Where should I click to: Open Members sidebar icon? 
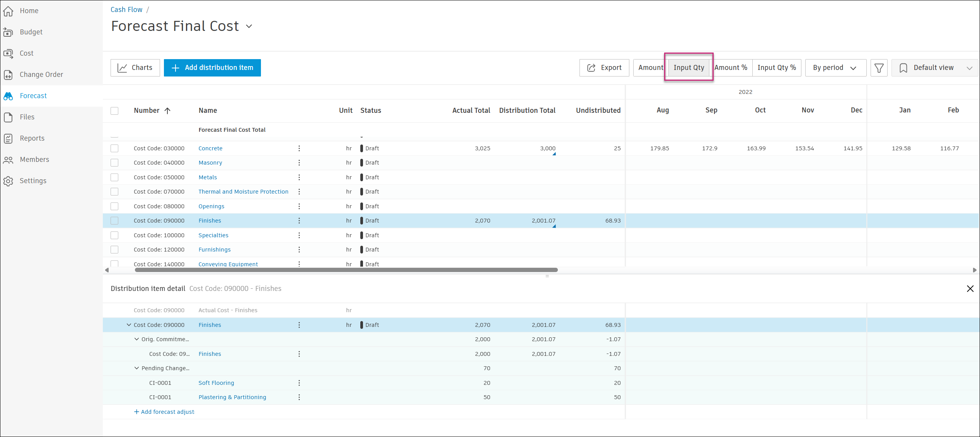(9, 160)
